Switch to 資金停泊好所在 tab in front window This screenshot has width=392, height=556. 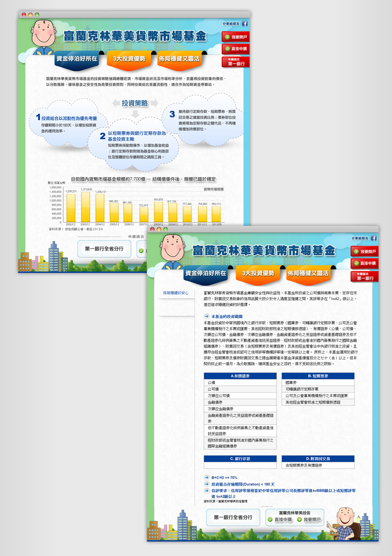[x=206, y=274]
